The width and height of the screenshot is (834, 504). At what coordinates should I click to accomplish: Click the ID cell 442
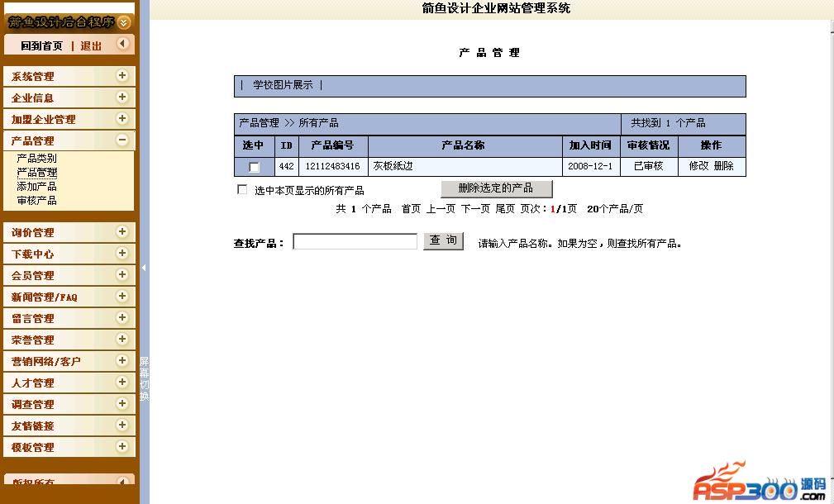pyautogui.click(x=286, y=166)
